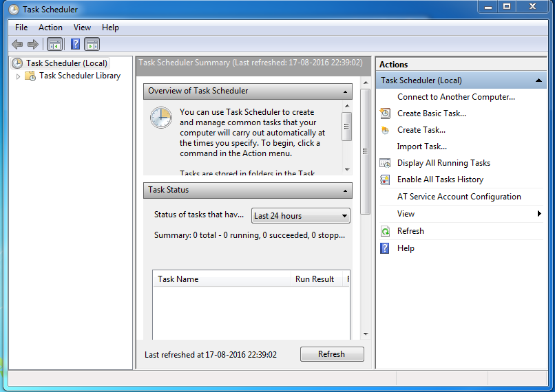Click the blue Help toolbar icon

[75, 44]
